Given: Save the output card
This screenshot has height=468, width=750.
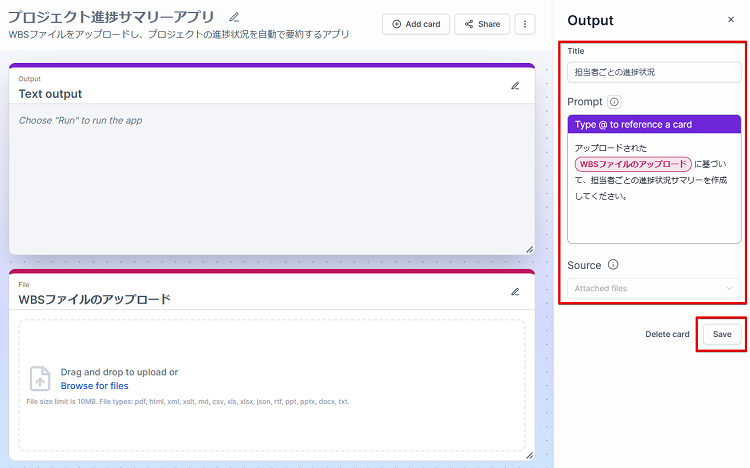Looking at the screenshot, I should click(722, 334).
